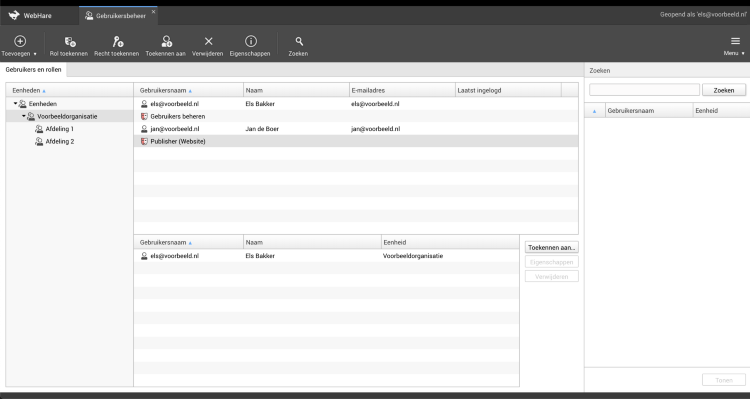Sort lower list by Gebruikersnaam column
Screen dimensions: 750x399
[x=188, y=243]
